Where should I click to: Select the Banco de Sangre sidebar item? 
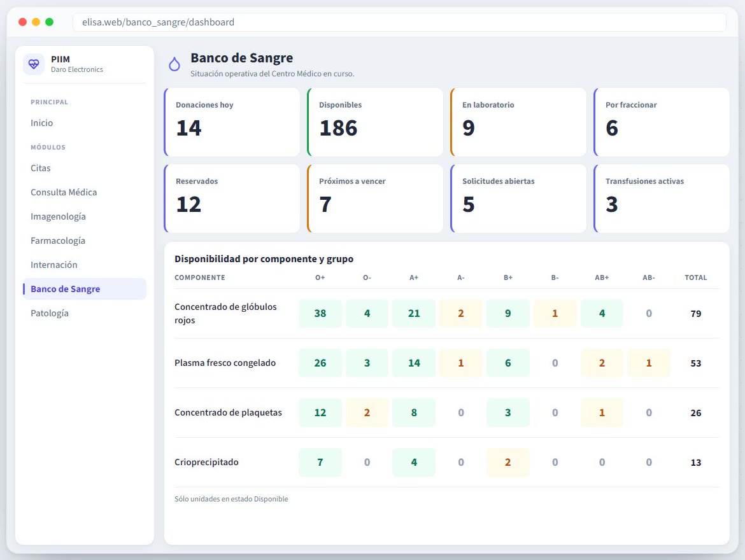tap(85, 289)
